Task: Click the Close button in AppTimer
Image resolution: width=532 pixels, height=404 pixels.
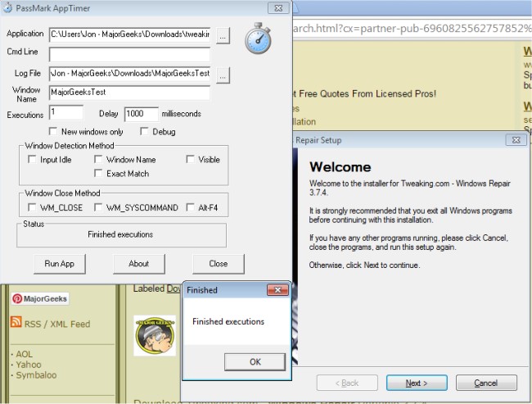Action: pyautogui.click(x=219, y=264)
